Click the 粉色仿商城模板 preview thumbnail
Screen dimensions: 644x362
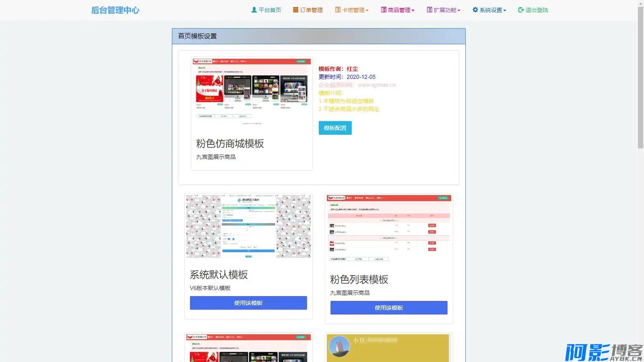(252, 92)
